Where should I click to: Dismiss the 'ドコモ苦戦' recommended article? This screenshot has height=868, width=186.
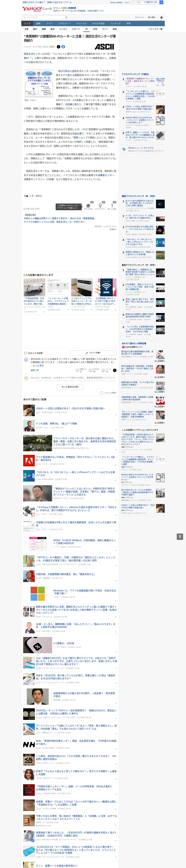116,430
